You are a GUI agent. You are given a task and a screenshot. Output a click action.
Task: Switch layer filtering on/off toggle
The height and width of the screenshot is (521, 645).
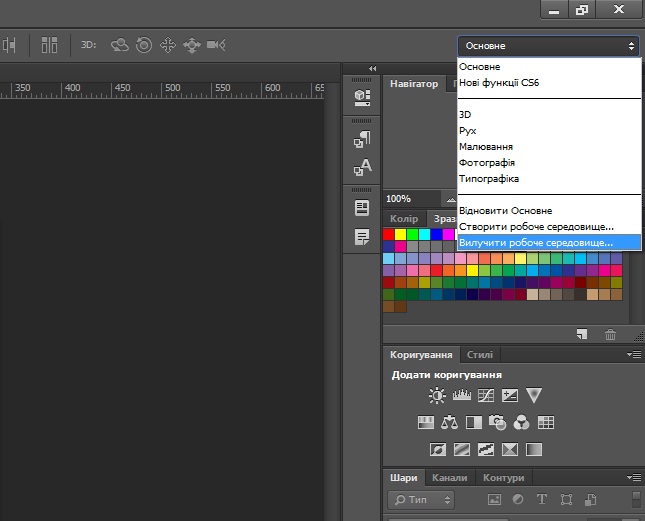tap(636, 500)
